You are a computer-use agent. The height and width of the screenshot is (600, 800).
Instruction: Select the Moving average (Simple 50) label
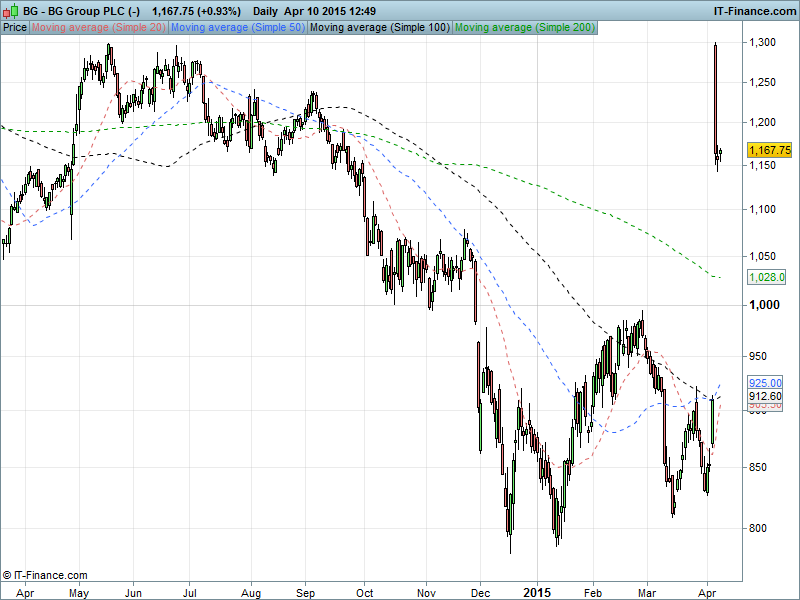tap(237, 28)
